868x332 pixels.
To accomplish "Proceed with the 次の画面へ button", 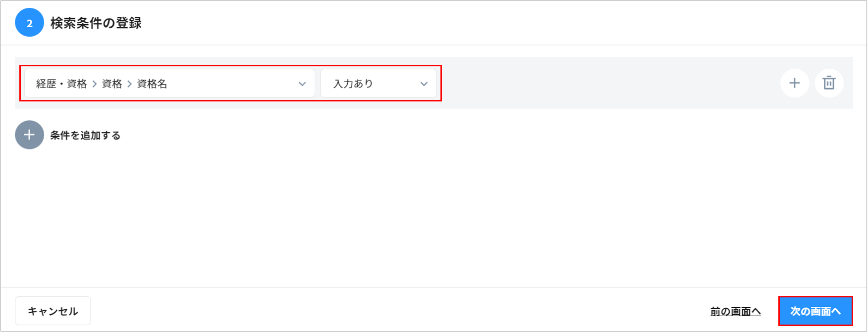I will pyautogui.click(x=815, y=311).
